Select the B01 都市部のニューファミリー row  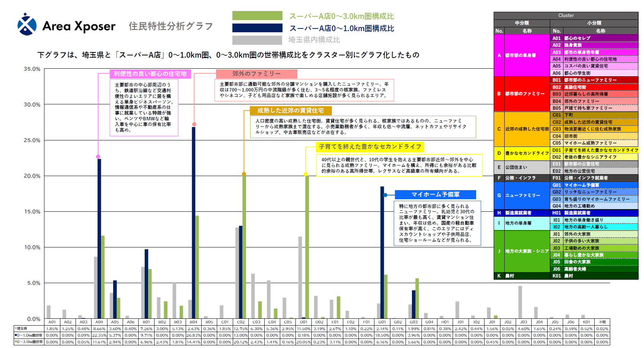593,80
